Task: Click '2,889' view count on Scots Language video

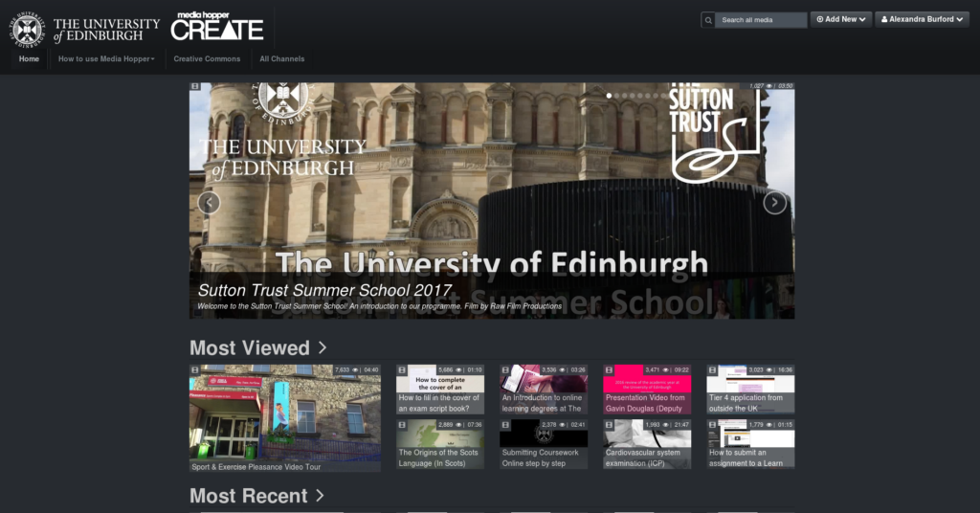Action: point(446,425)
